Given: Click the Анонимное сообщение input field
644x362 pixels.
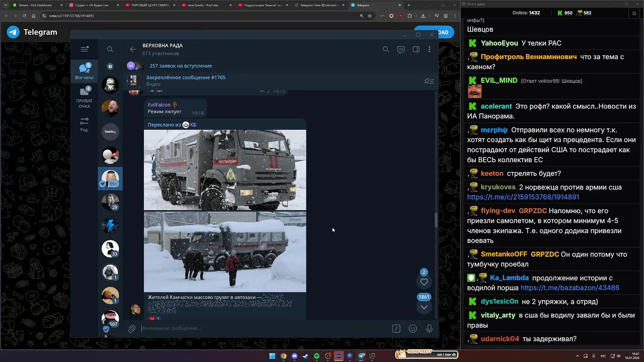Looking at the screenshot, I should [x=264, y=328].
